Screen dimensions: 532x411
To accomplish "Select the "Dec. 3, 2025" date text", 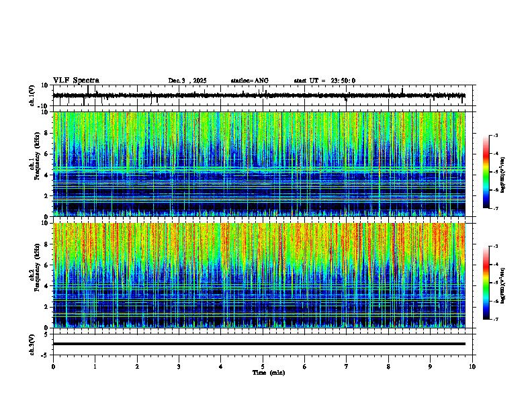I will pos(187,81).
